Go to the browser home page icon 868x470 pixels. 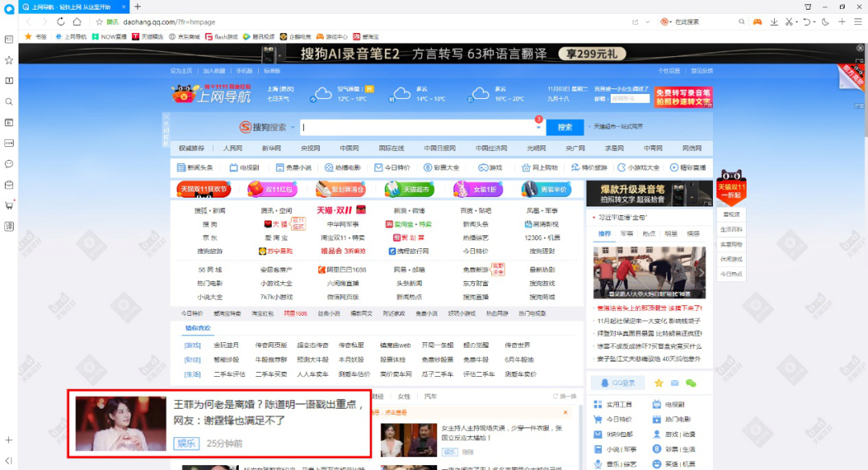click(x=77, y=22)
